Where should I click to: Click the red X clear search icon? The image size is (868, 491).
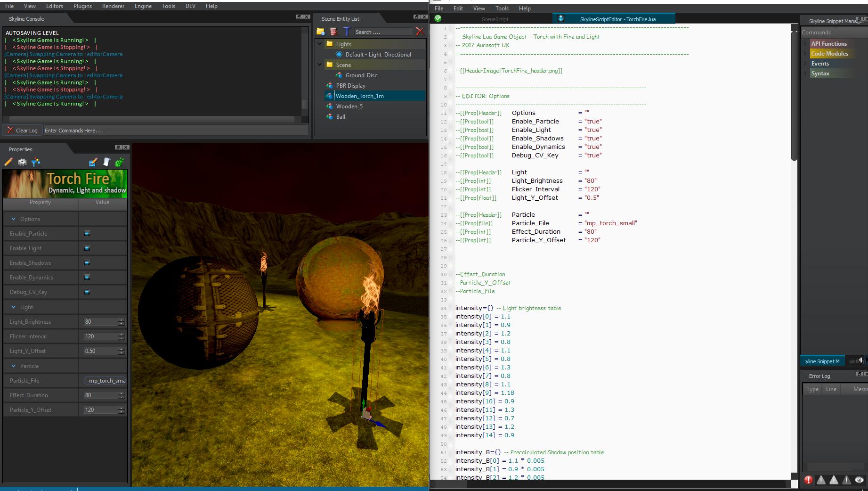click(x=420, y=32)
